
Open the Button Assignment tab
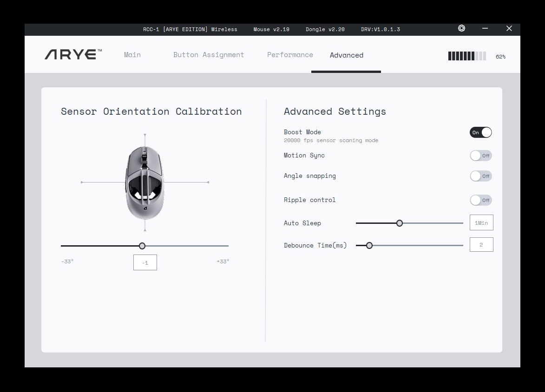[208, 55]
